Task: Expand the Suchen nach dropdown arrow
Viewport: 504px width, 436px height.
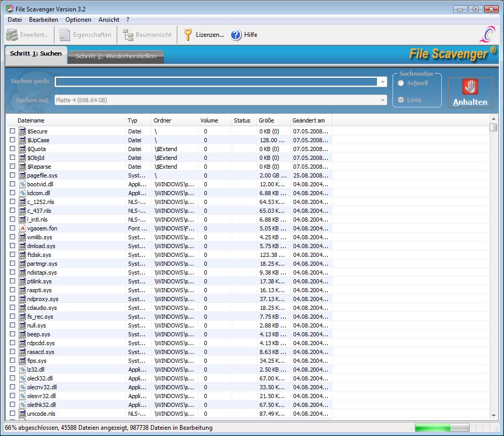Action: (383, 81)
